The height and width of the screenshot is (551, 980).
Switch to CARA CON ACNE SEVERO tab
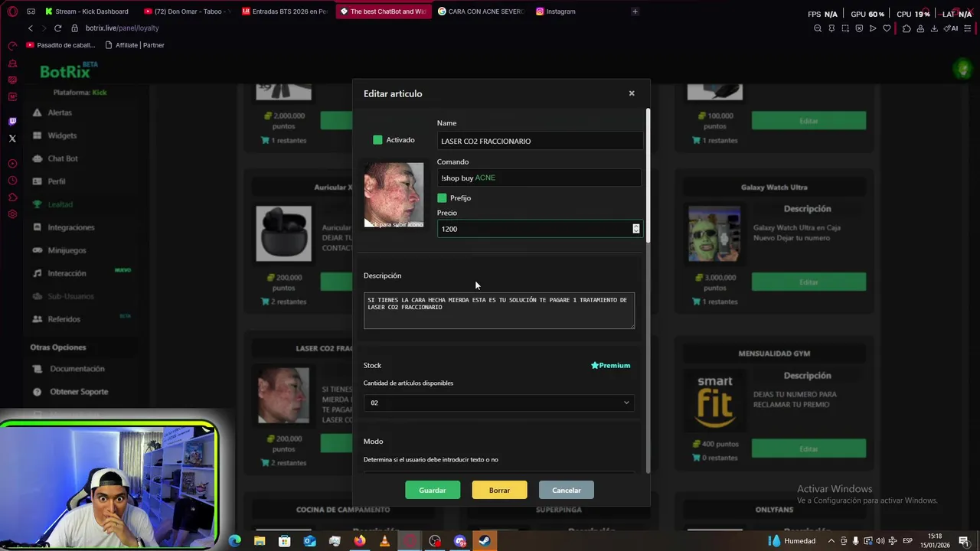(481, 11)
